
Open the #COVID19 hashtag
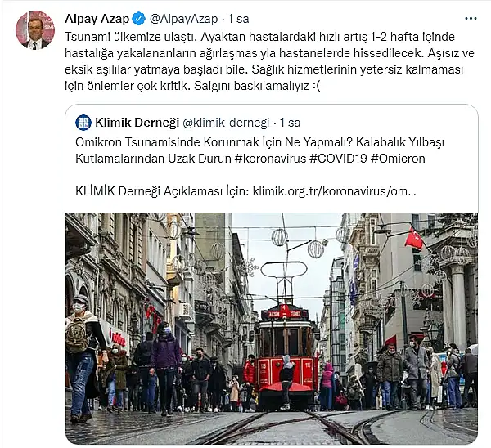(x=338, y=159)
